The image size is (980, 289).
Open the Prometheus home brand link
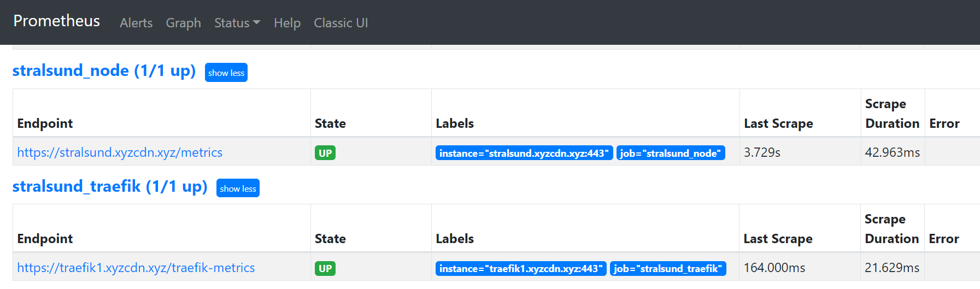56,21
